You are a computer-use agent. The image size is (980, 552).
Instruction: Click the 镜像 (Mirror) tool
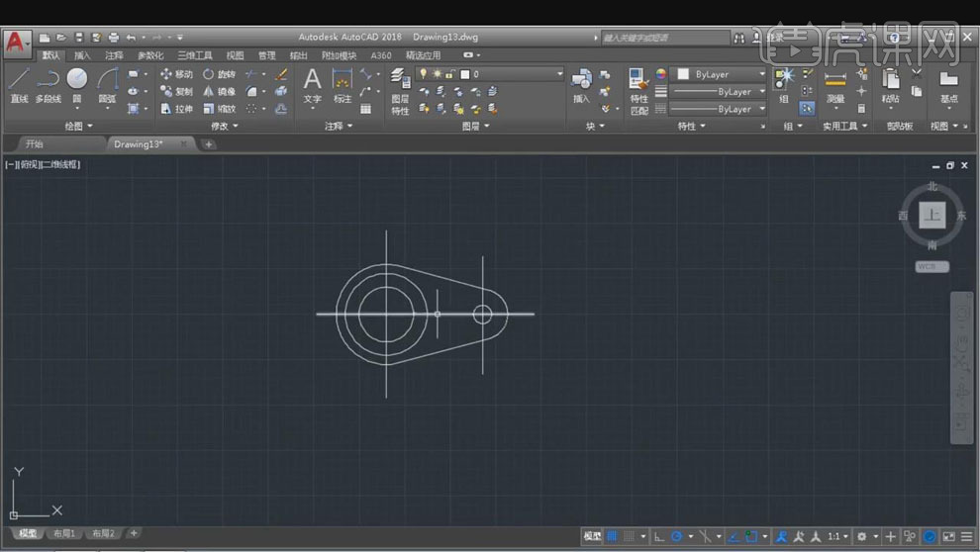220,91
